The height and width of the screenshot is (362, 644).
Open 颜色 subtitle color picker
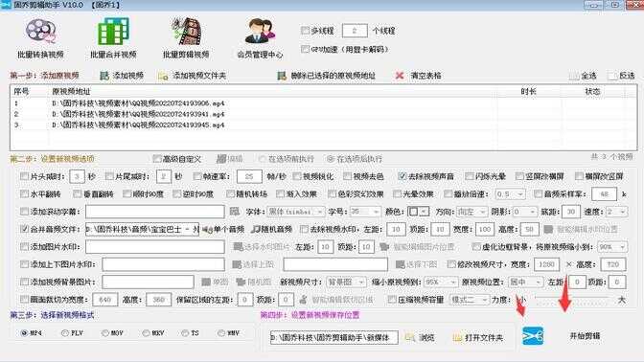[418, 212]
